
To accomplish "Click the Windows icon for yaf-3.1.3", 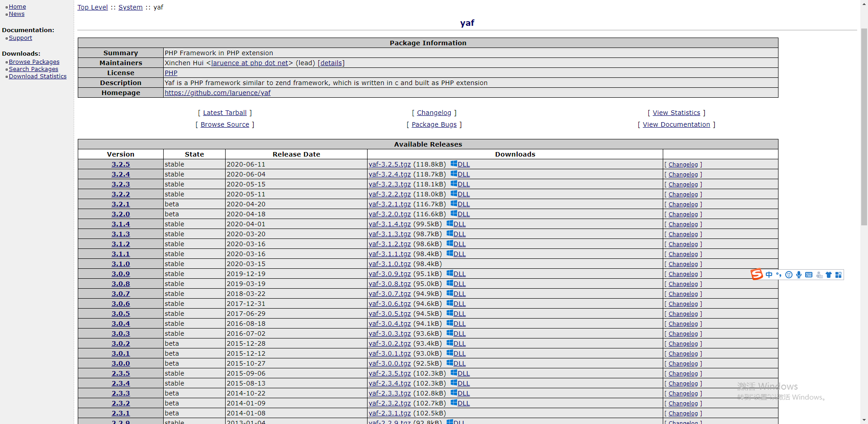I will (450, 233).
